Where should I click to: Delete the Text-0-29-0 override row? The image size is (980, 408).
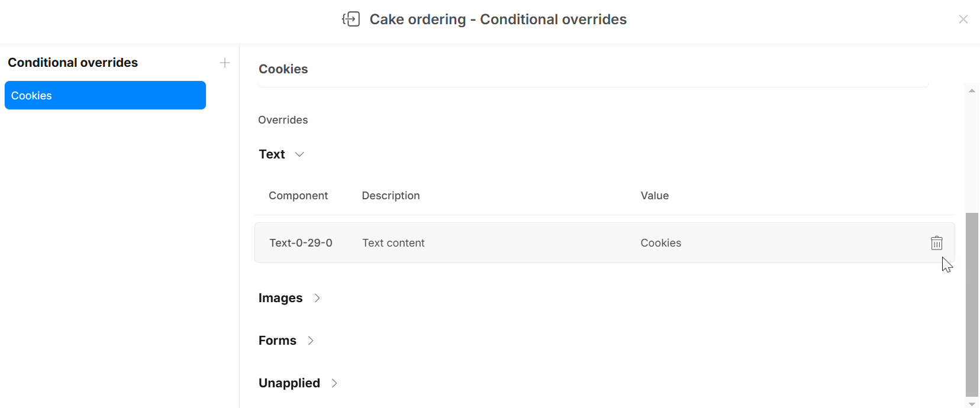(x=936, y=243)
